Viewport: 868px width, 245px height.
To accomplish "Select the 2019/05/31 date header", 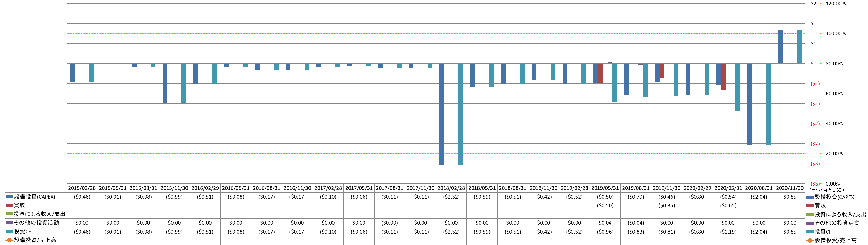I will tap(605, 188).
